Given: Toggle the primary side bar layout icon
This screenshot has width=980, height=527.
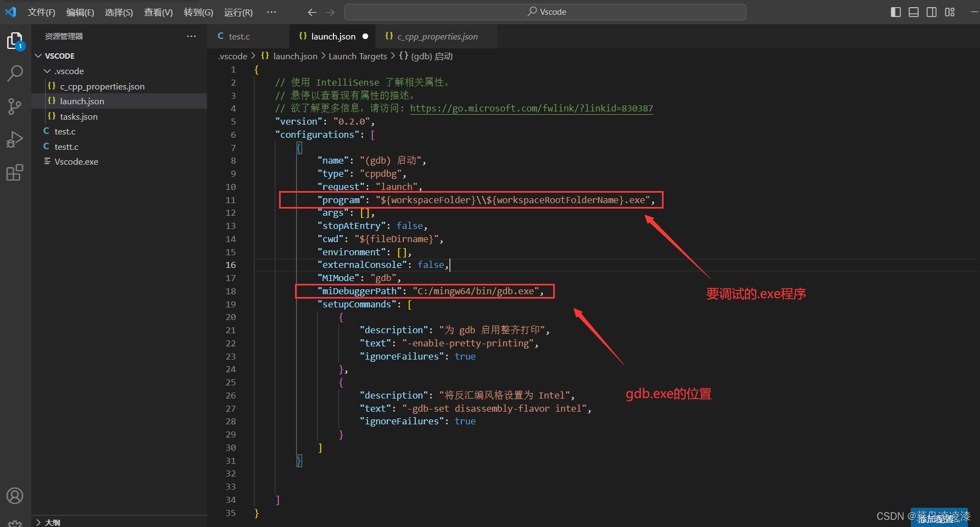Looking at the screenshot, I should [x=896, y=12].
